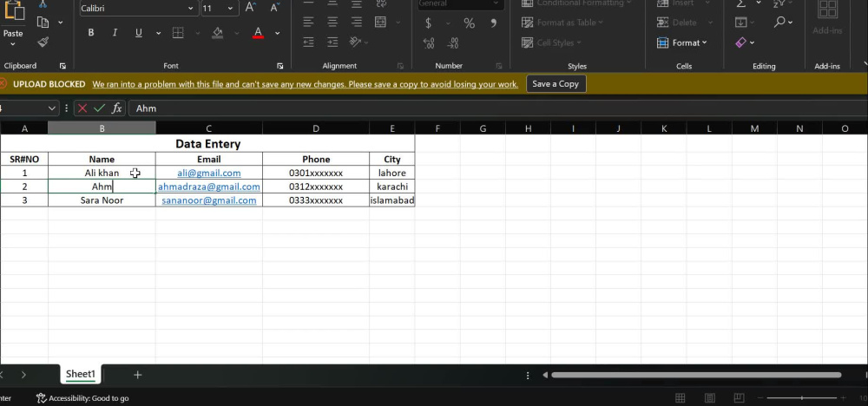Click Accessibility: Good to go status
This screenshot has width=868, height=406.
pyautogui.click(x=82, y=397)
